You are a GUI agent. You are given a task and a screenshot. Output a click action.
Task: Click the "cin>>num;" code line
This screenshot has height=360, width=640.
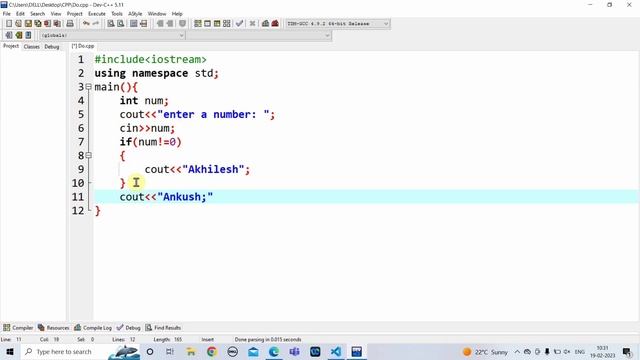tap(147, 128)
